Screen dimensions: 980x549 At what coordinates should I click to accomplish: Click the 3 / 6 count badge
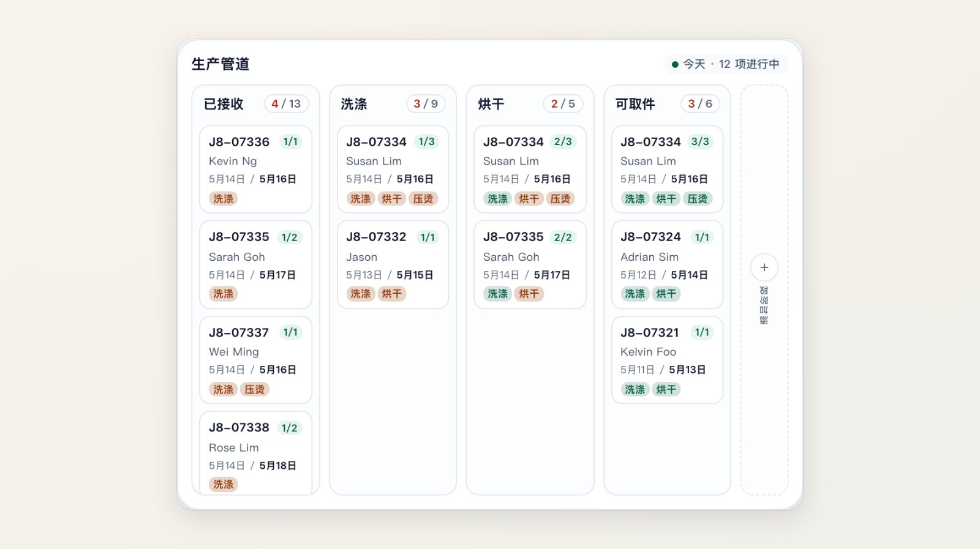click(700, 104)
